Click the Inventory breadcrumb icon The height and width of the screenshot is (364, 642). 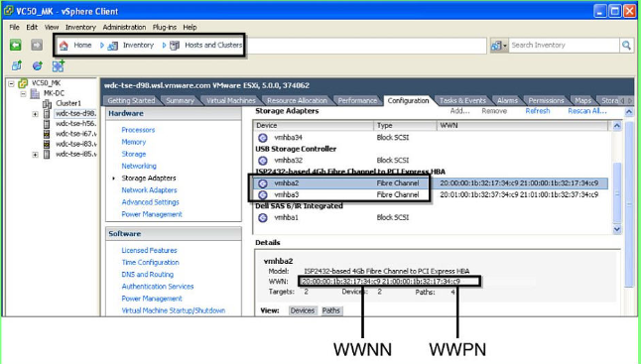[x=112, y=46]
